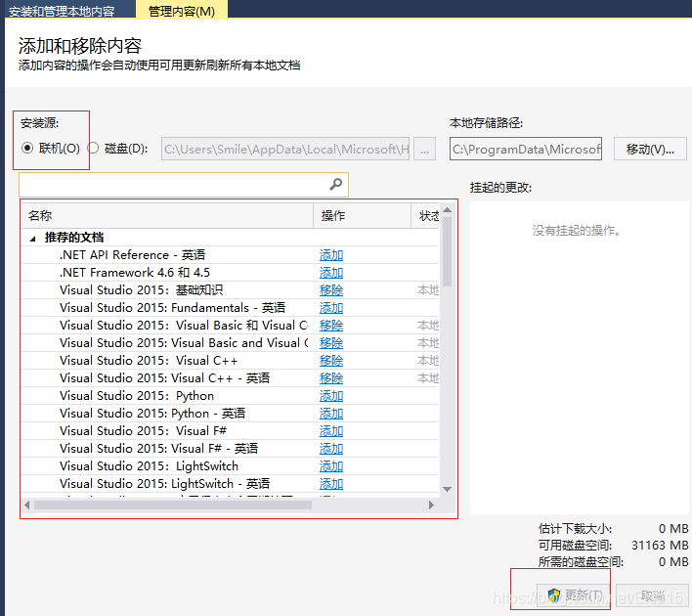Select the 磁盘(D) radio button
This screenshot has height=616, width=692.
(x=93, y=149)
